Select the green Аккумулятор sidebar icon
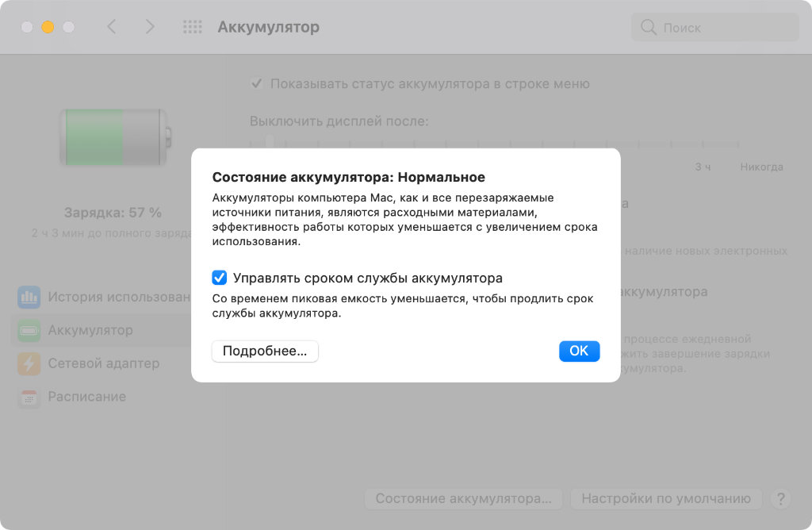The width and height of the screenshot is (812, 530). click(x=29, y=331)
